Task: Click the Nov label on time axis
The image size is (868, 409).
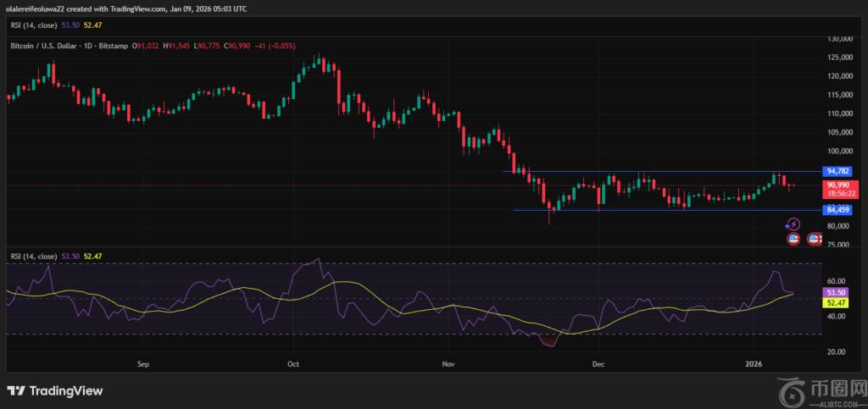Action: pos(449,365)
